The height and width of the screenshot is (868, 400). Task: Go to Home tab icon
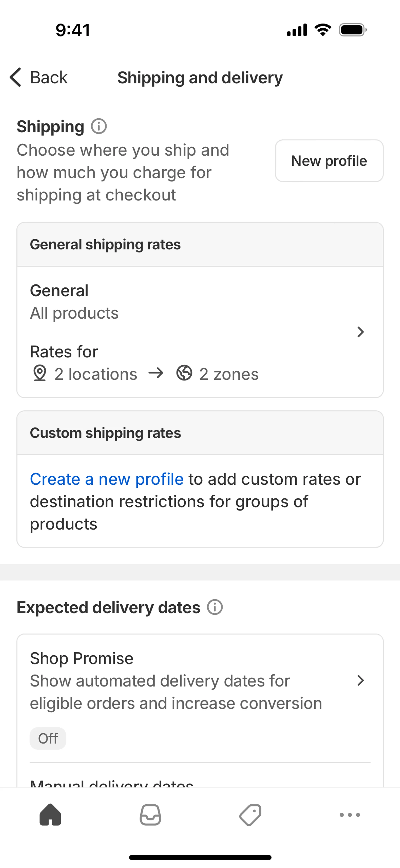point(50,815)
